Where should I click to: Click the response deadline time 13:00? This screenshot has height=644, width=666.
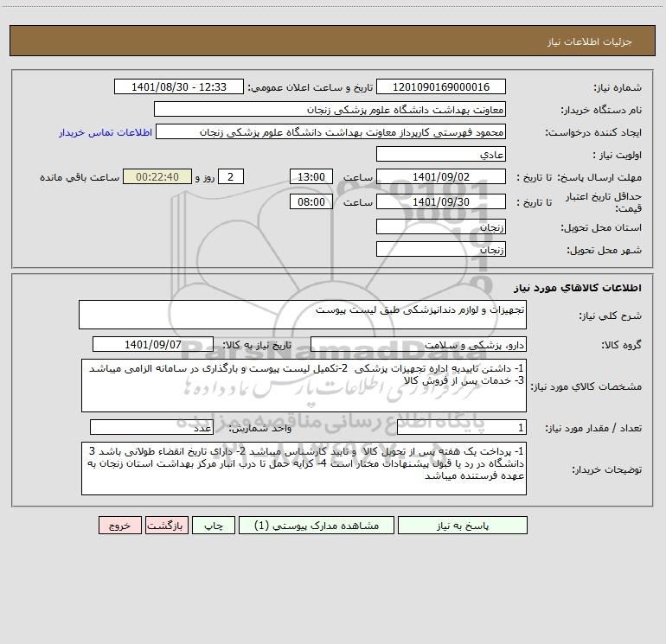311,176
